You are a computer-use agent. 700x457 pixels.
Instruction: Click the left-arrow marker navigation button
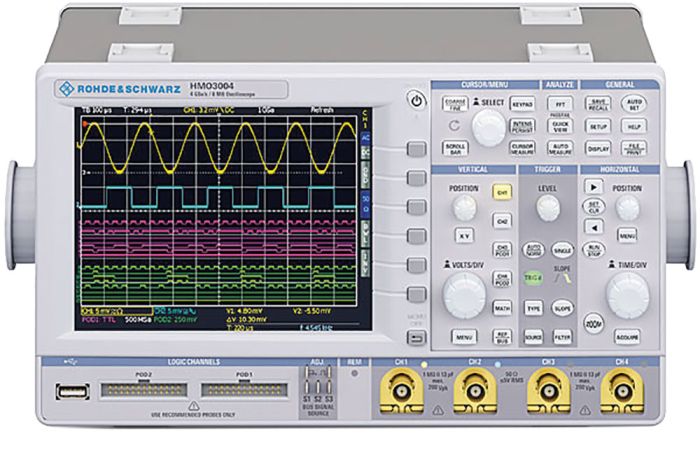(x=593, y=227)
